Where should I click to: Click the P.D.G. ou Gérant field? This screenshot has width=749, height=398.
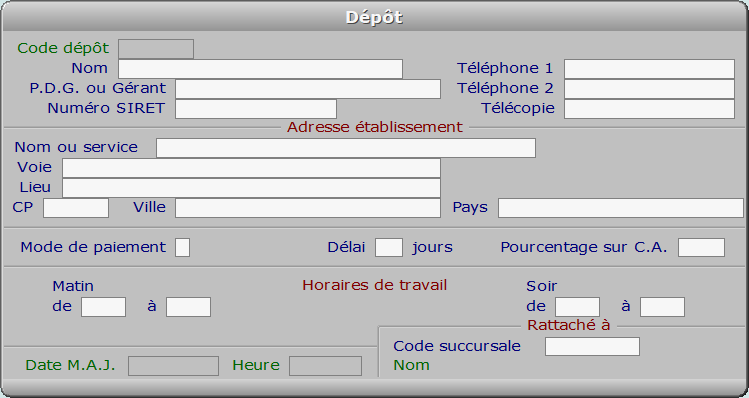(x=308, y=89)
